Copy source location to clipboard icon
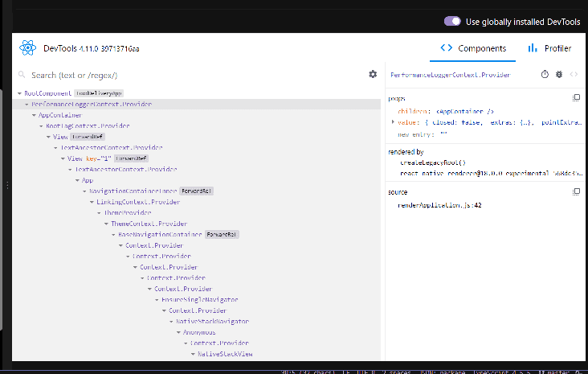 tap(577, 192)
